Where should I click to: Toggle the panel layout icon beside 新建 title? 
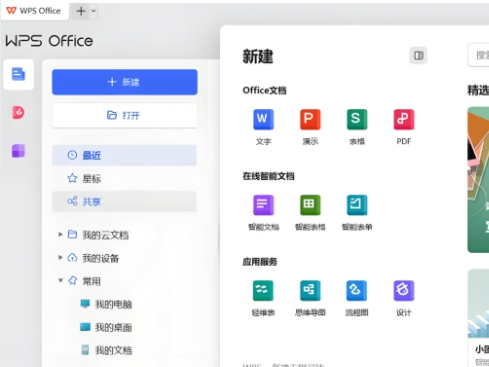coord(418,56)
